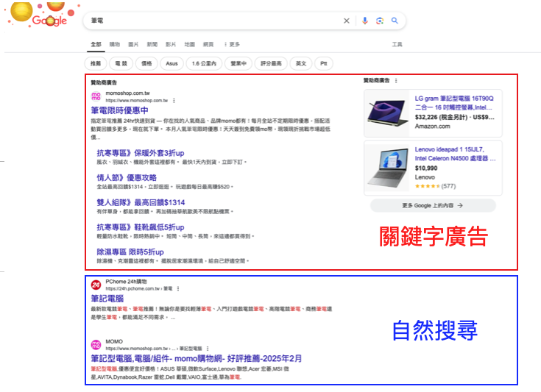The width and height of the screenshot is (541, 392).
Task: Switch to the 影片 tab
Action: (x=171, y=44)
